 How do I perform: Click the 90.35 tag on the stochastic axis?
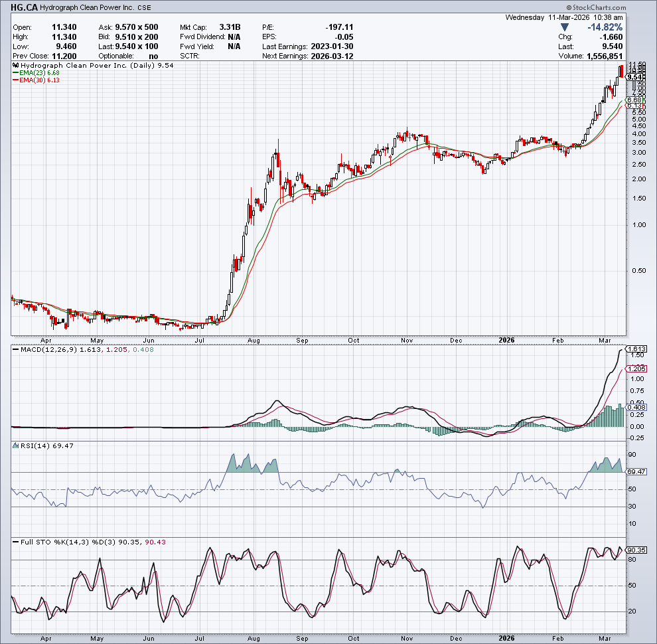click(x=636, y=550)
